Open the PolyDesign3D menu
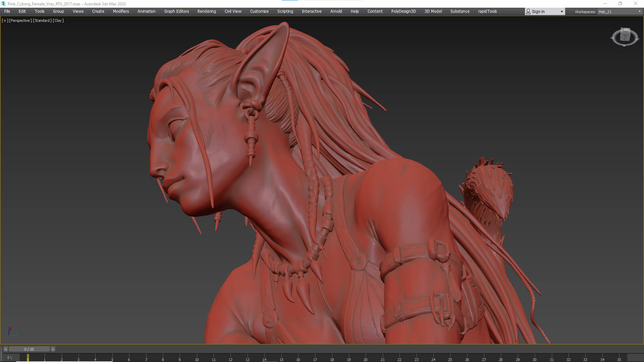 (404, 11)
